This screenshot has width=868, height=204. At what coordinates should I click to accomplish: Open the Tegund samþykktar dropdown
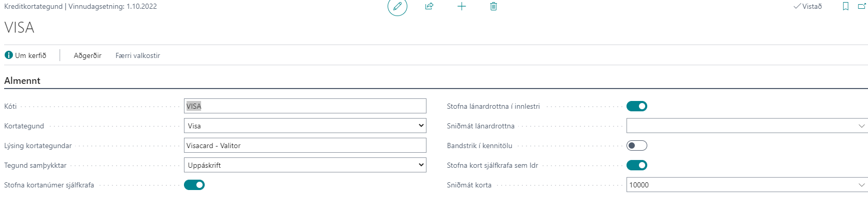click(x=305, y=165)
